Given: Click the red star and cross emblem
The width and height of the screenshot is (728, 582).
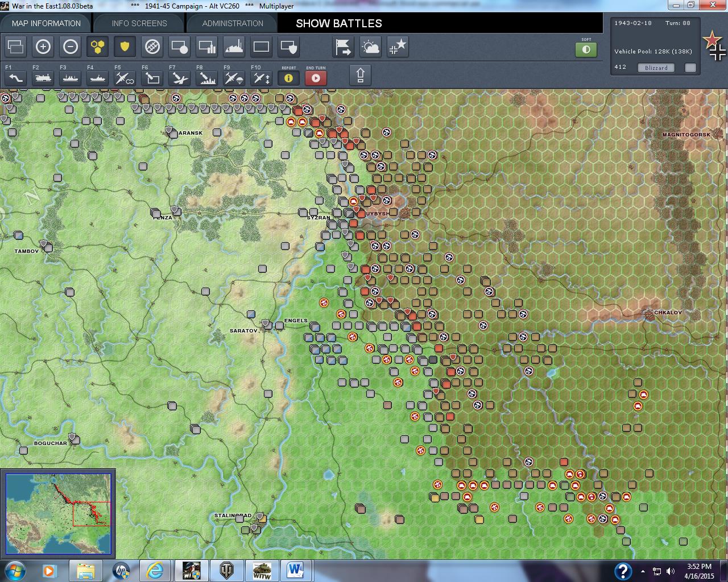Looking at the screenshot, I should tap(714, 45).
